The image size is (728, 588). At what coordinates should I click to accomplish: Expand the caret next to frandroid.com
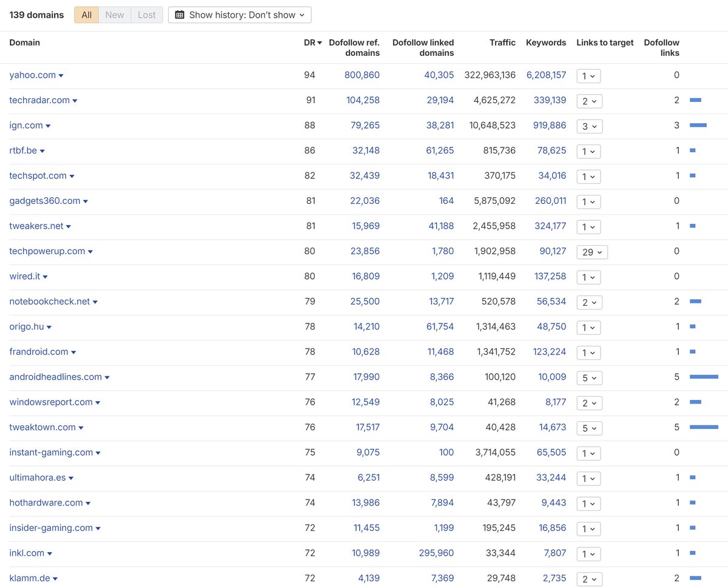(x=73, y=353)
